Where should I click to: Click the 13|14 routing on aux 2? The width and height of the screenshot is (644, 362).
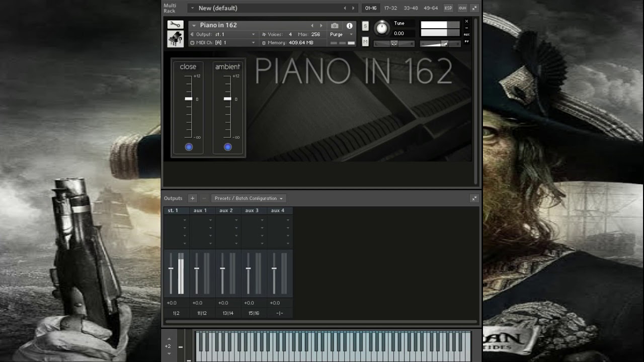(x=228, y=313)
